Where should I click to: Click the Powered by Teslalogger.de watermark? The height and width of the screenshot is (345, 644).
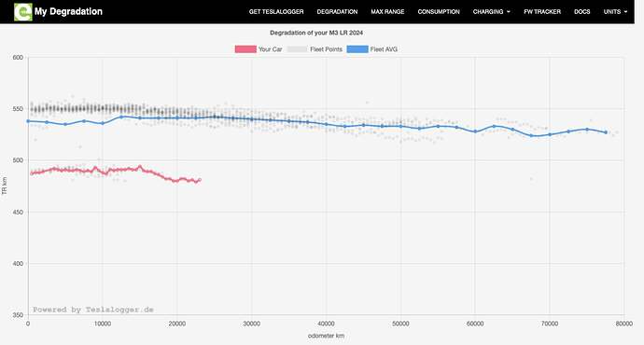93,310
